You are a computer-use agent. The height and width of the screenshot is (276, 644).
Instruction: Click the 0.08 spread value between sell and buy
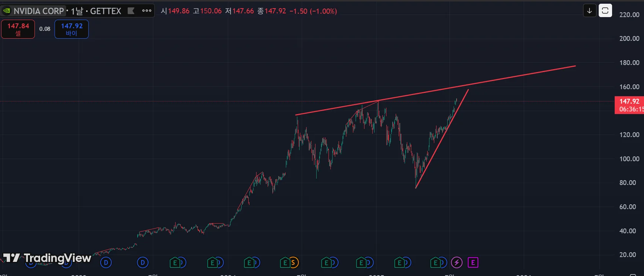click(x=45, y=29)
